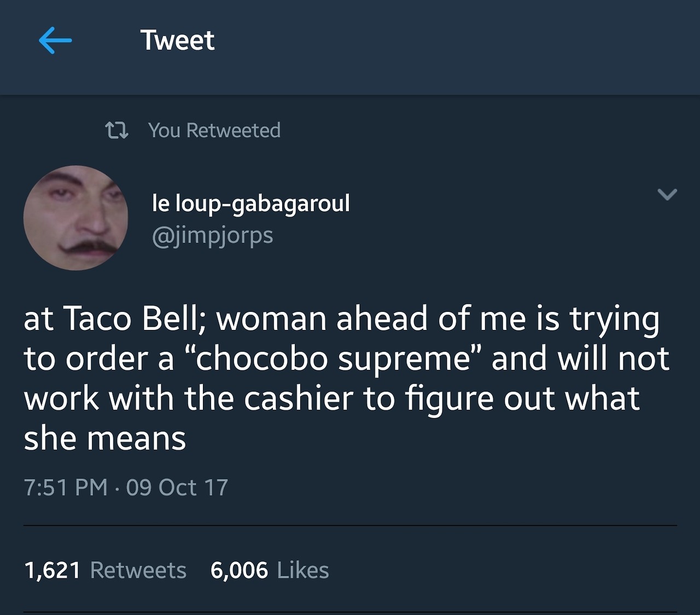The width and height of the screenshot is (700, 615).
Task: Click the tweet's last line she means
Action: [104, 439]
